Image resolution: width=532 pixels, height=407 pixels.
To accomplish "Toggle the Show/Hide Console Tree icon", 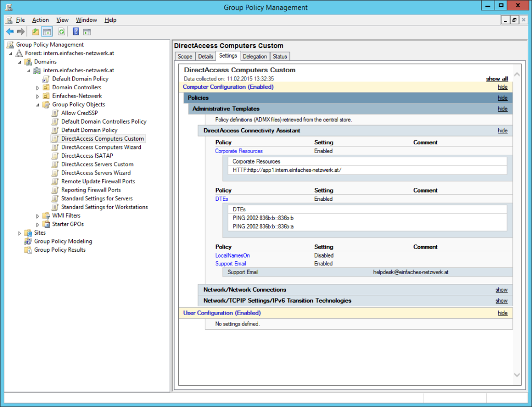I will 47,32.
